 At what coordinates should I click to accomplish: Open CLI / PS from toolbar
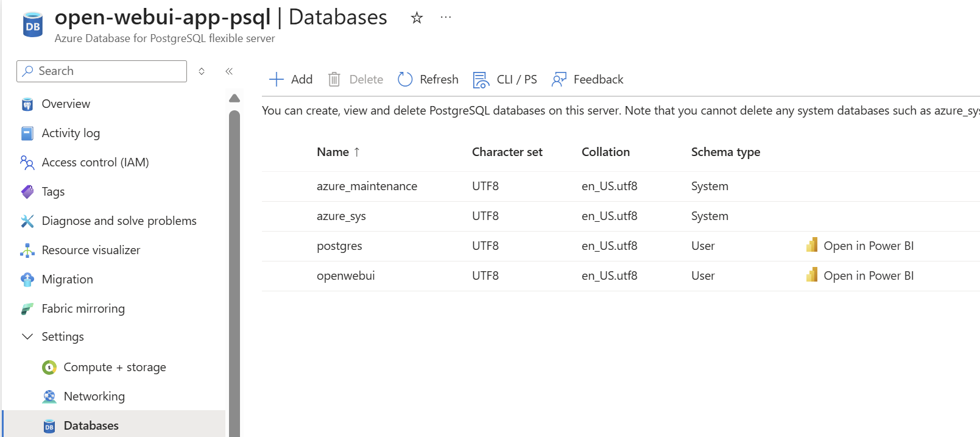[505, 79]
